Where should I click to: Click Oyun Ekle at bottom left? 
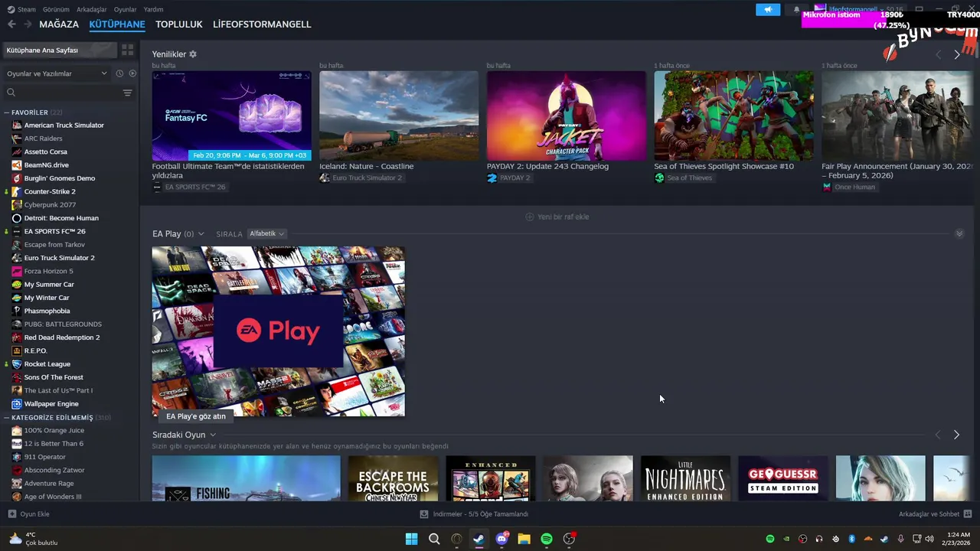click(x=29, y=514)
